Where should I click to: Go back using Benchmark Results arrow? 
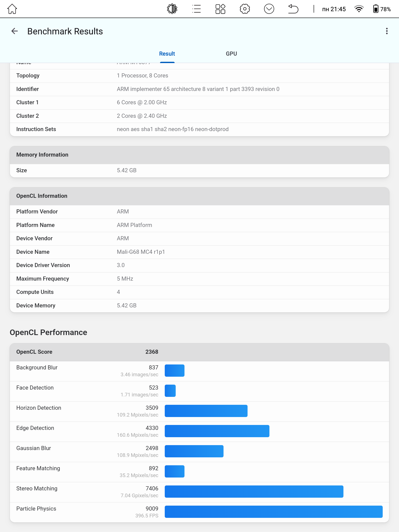tap(15, 31)
